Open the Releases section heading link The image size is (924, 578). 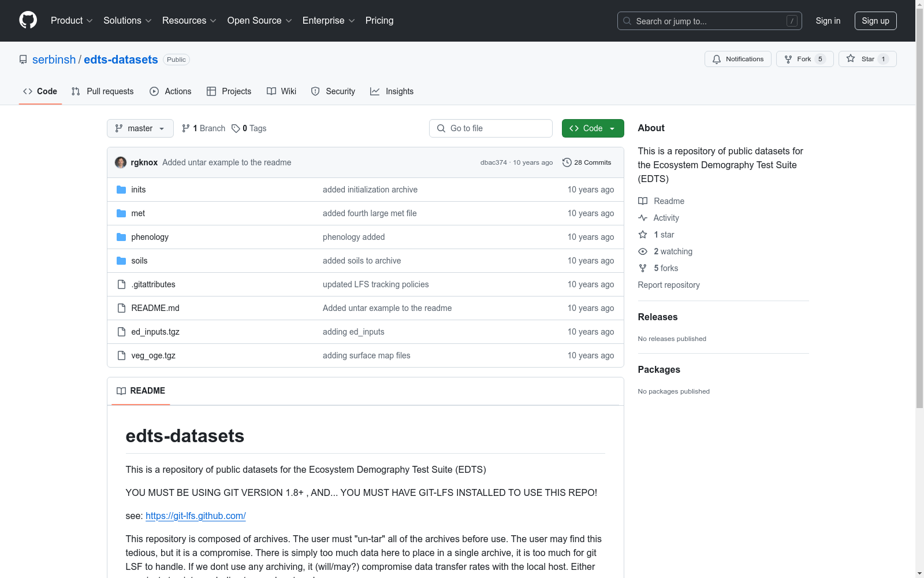click(x=658, y=317)
